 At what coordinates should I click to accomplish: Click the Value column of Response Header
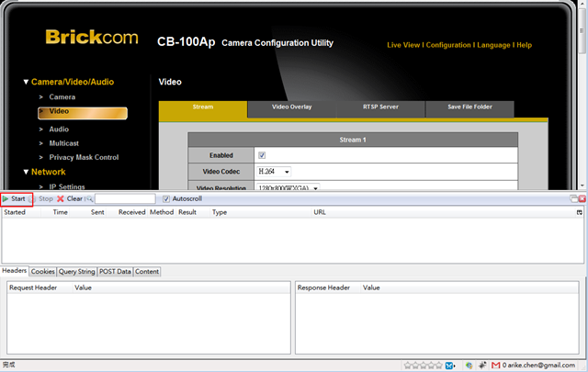(469, 287)
